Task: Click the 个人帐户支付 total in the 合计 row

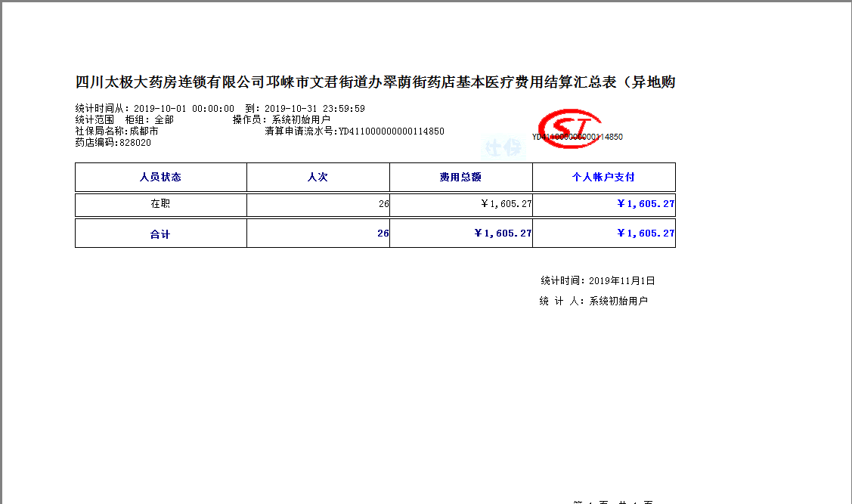Action: [x=646, y=233]
